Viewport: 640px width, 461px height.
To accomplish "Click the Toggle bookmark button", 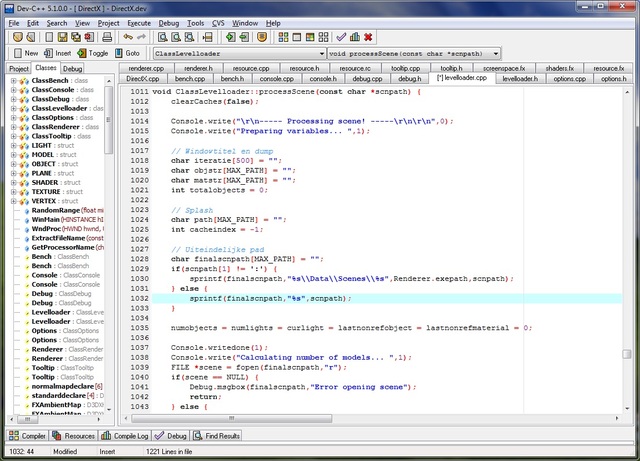I will (x=93, y=53).
